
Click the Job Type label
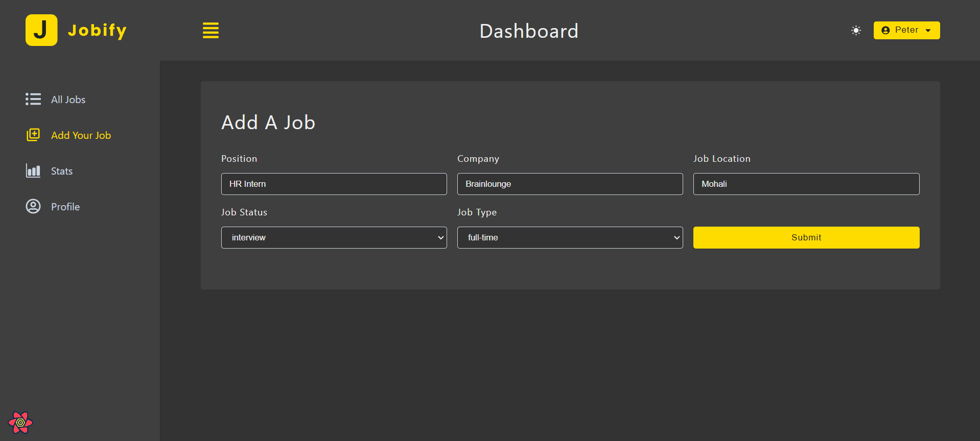tap(477, 212)
